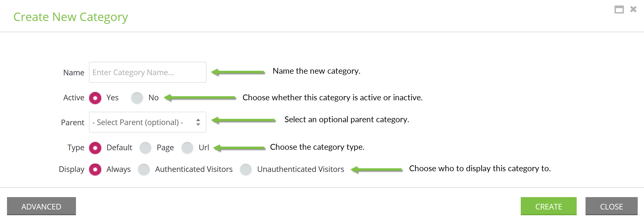
Task: Display to Authenticated Visitors only
Action: pos(144,169)
